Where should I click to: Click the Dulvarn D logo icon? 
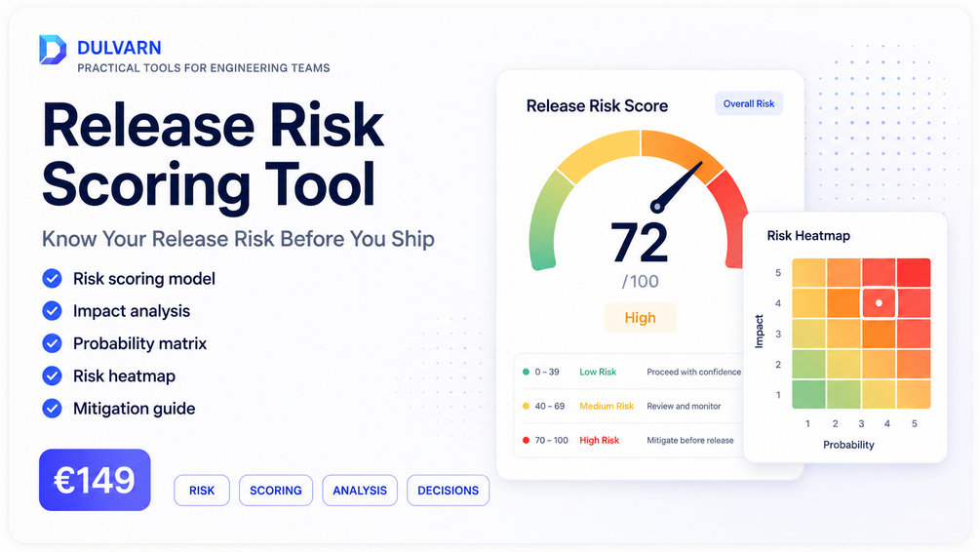click(53, 50)
